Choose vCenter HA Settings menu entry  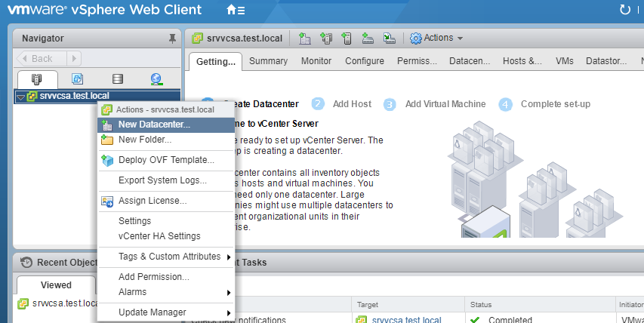(166, 236)
